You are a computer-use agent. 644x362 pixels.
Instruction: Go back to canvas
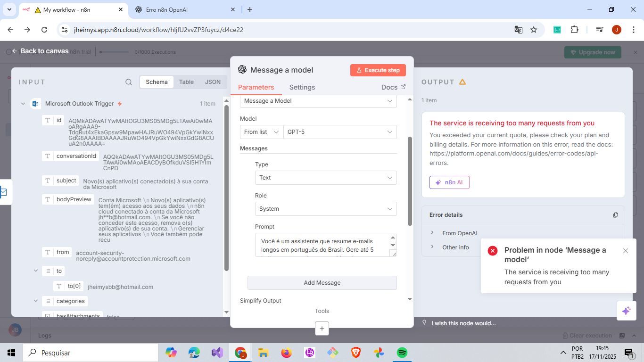41,51
